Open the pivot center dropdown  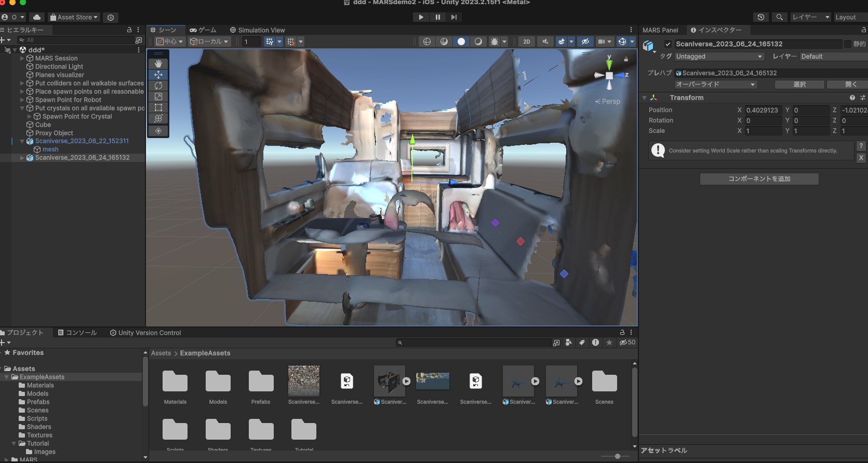tap(170, 42)
